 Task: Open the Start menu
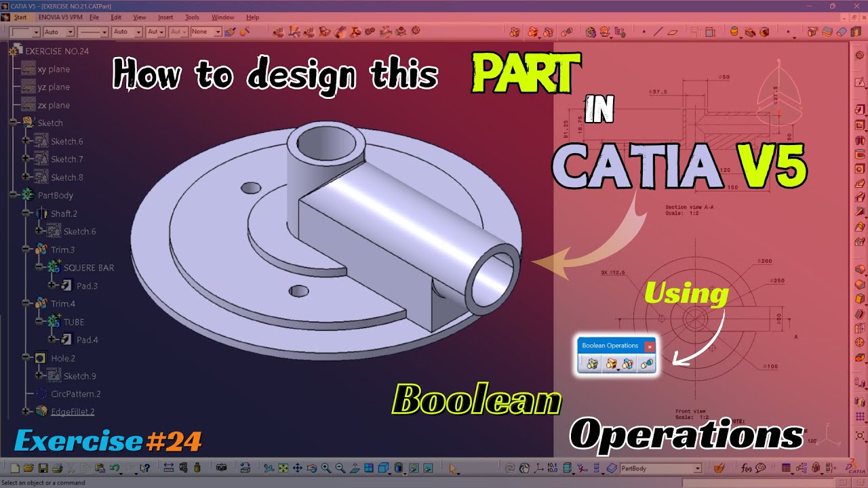tap(20, 17)
